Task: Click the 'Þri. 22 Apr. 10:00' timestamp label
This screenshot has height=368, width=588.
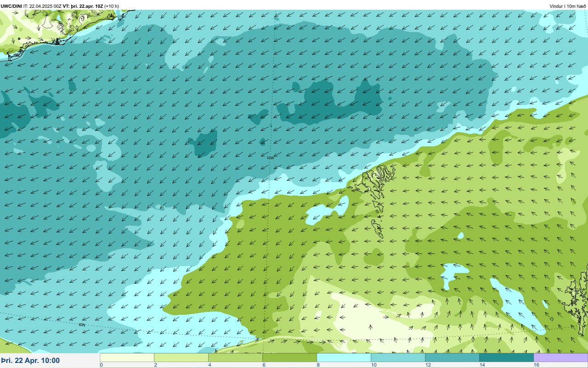Action: pos(30,360)
